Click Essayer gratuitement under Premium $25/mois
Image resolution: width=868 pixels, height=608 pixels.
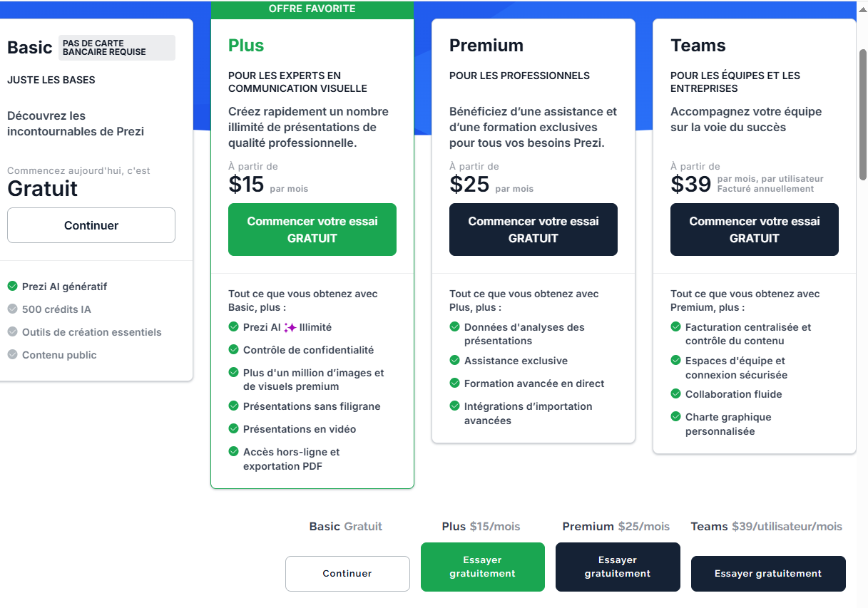(x=618, y=567)
